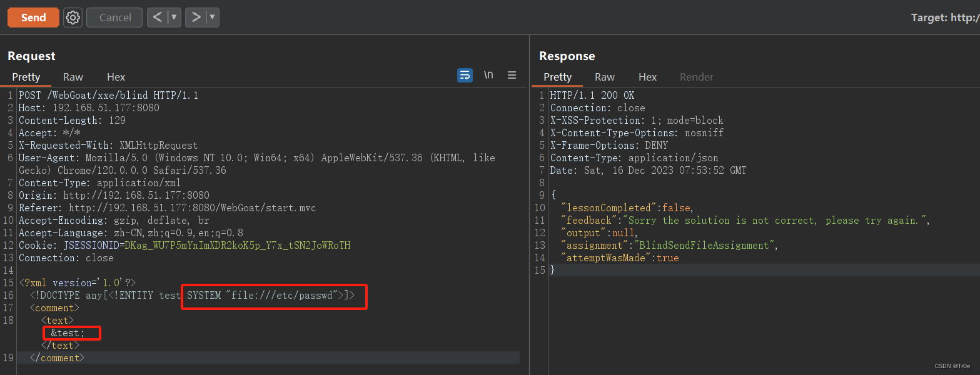Open the Request hamburger options menu

click(x=512, y=75)
